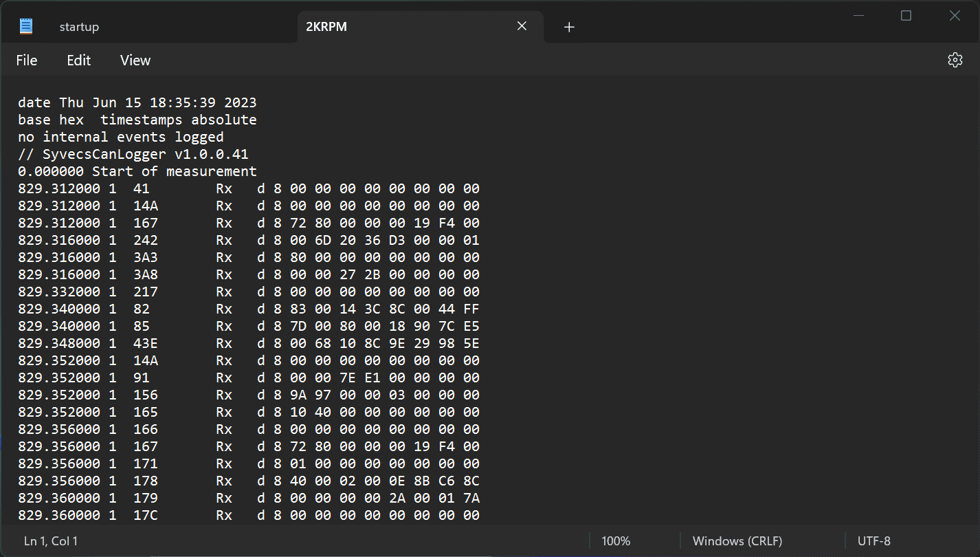
Task: Open the File menu
Action: click(27, 61)
